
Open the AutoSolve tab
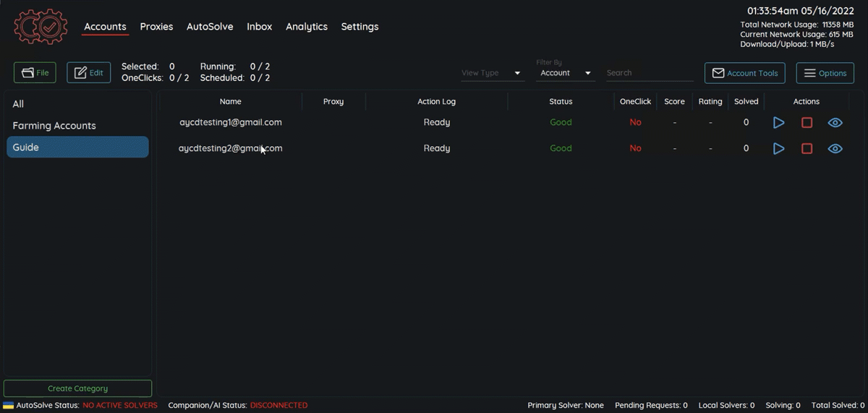[x=210, y=27]
